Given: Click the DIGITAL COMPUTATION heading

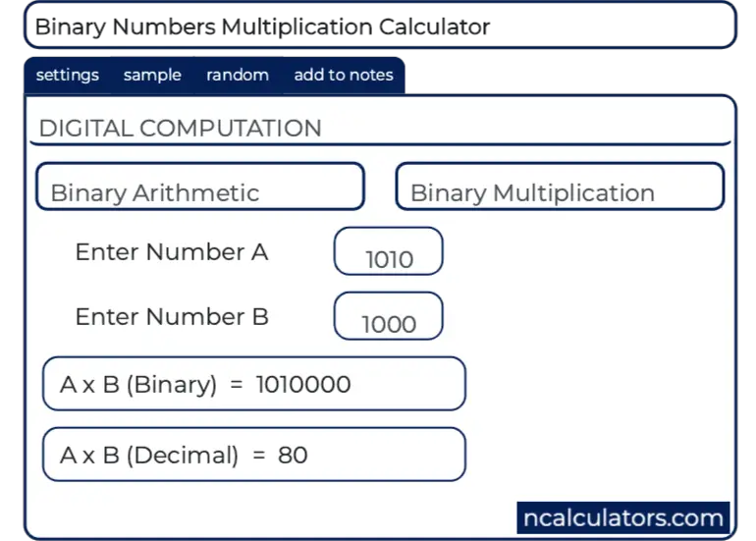Looking at the screenshot, I should [180, 129].
